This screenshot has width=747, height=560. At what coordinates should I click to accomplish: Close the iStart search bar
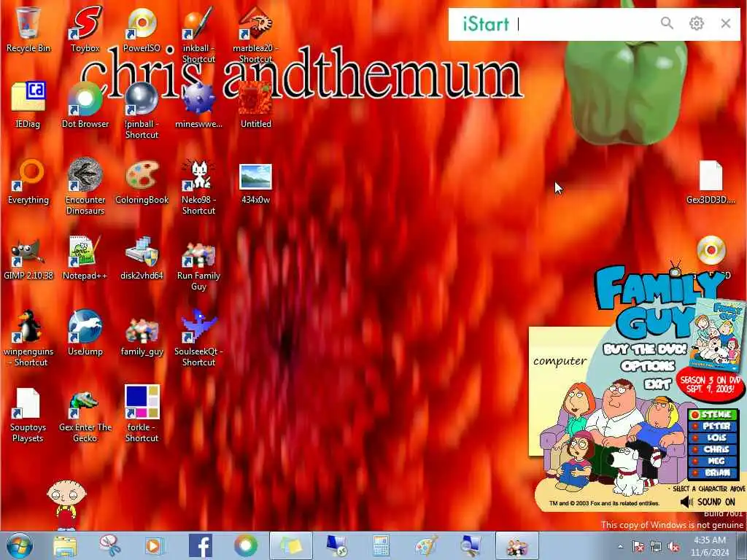[726, 23]
